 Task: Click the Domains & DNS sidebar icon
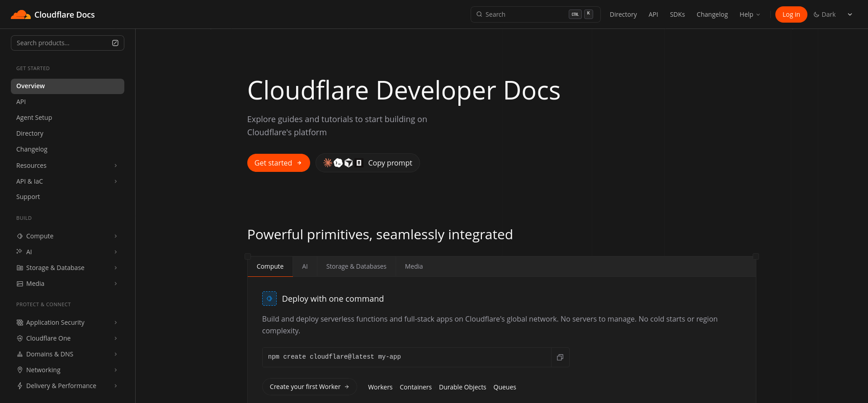[x=20, y=354]
